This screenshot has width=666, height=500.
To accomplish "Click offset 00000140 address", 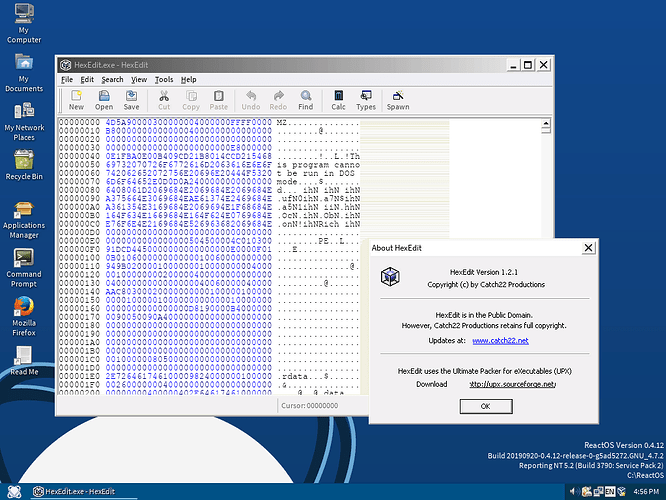I will 79,291.
